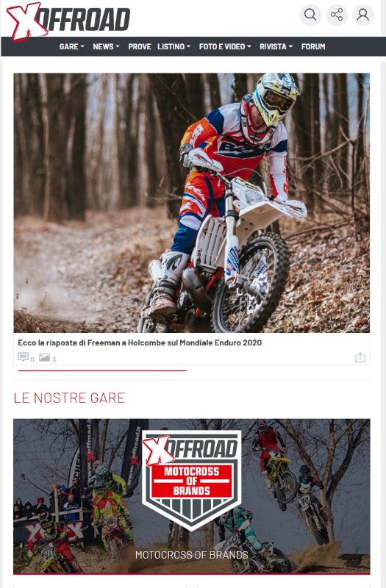The image size is (386, 588).
Task: Share the Freeman article via upload icon
Action: pyautogui.click(x=360, y=357)
